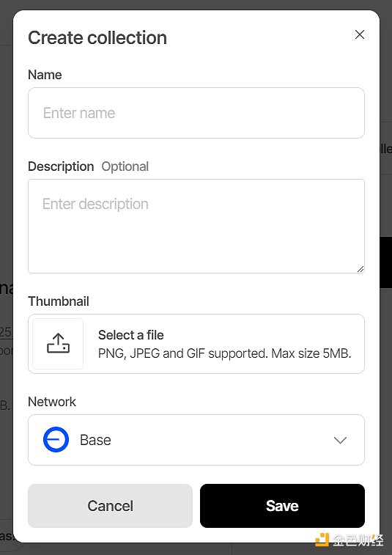Viewport: 392px width, 555px height.
Task: Click the Name field label
Action: pos(45,75)
